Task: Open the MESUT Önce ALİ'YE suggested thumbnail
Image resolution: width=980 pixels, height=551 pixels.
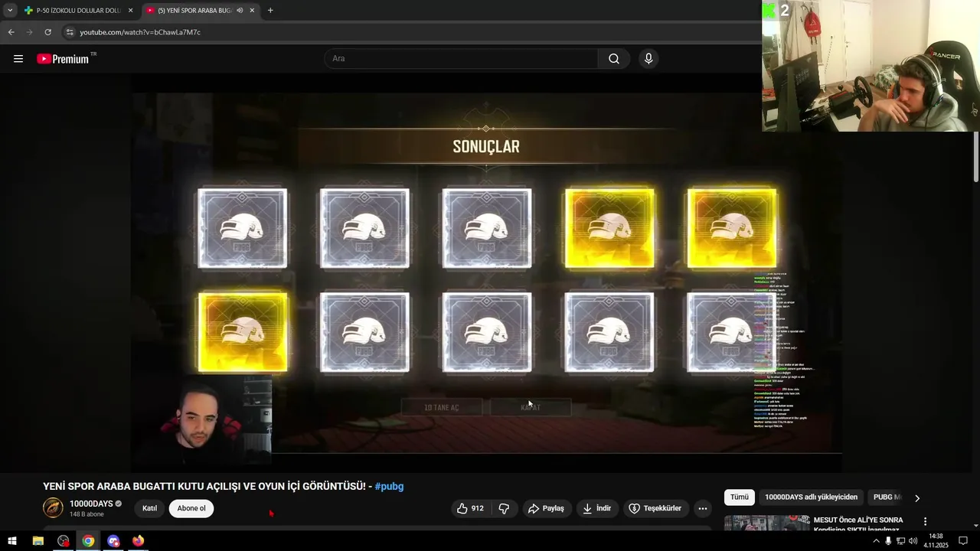Action: tap(766, 523)
